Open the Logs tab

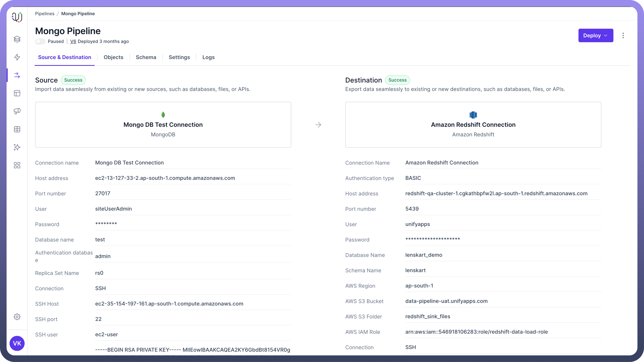[x=208, y=57]
